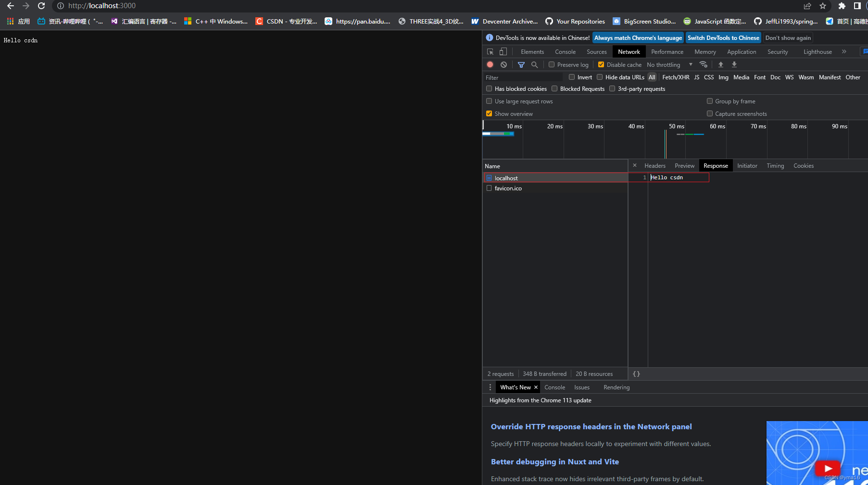Show the Timing tab
Screen dimensions: 868x485
click(775, 165)
